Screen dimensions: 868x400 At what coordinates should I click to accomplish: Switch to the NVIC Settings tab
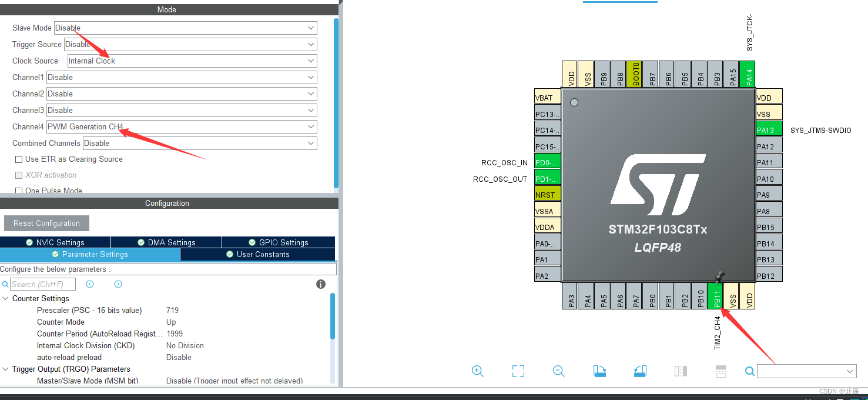pyautogui.click(x=55, y=242)
